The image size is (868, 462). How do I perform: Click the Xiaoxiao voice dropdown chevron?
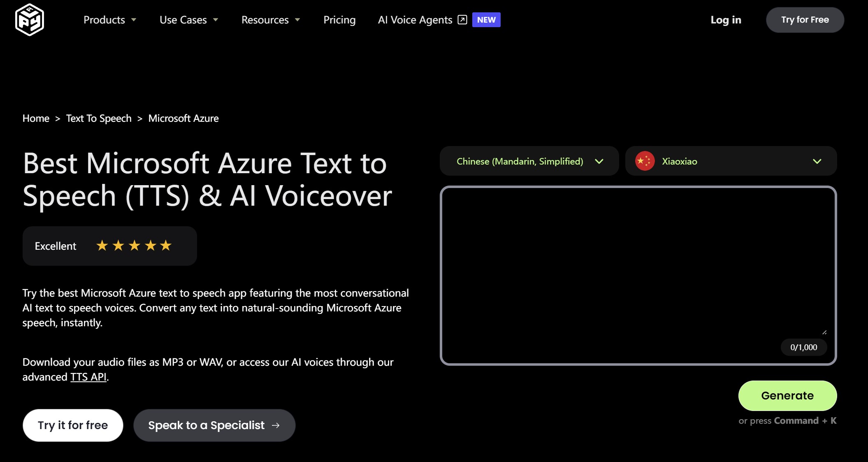coord(817,161)
